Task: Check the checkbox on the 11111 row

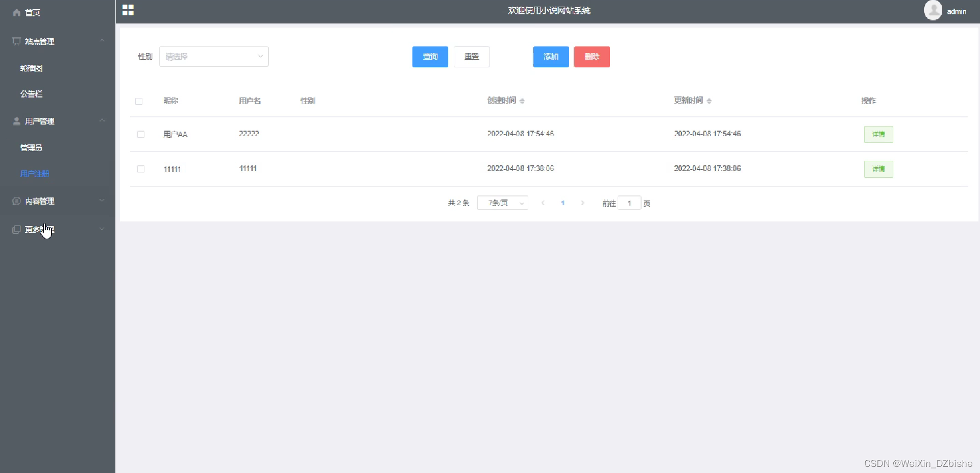Action: pos(141,169)
